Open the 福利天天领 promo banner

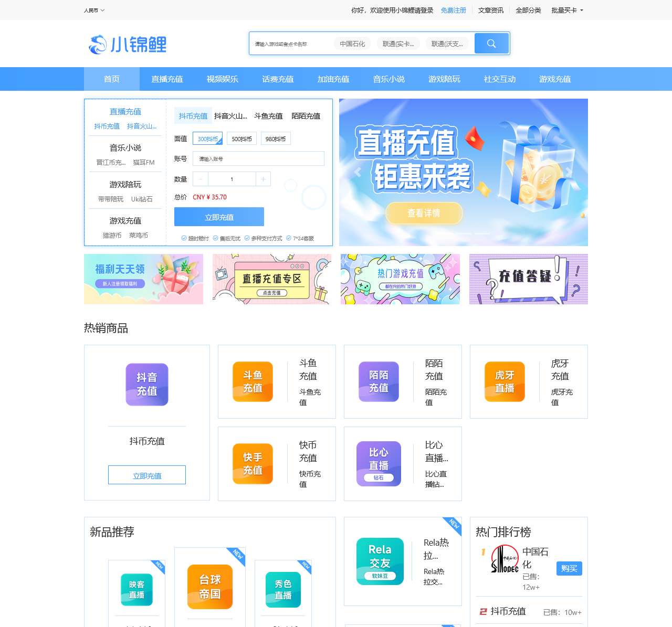click(x=143, y=279)
